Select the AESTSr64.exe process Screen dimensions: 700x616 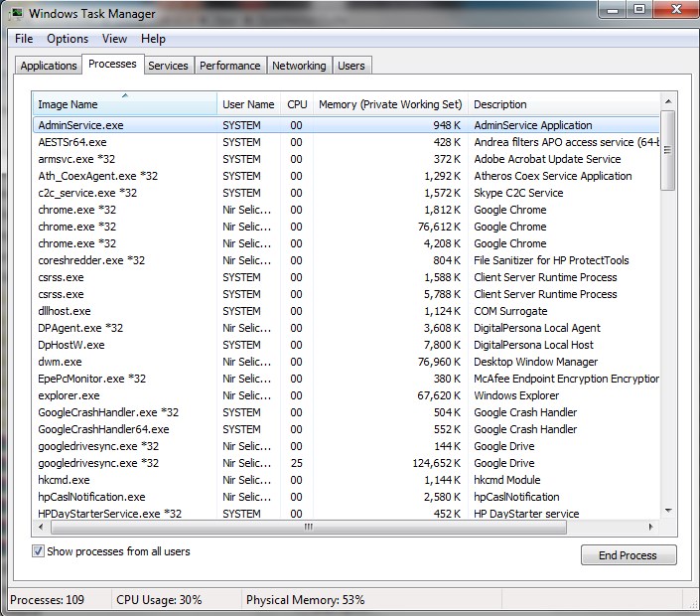point(346,142)
